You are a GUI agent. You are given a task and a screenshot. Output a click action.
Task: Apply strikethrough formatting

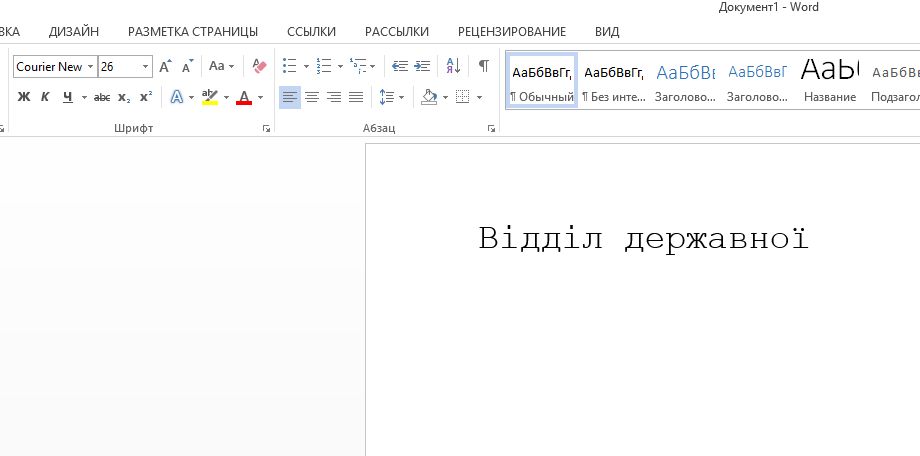[x=101, y=97]
